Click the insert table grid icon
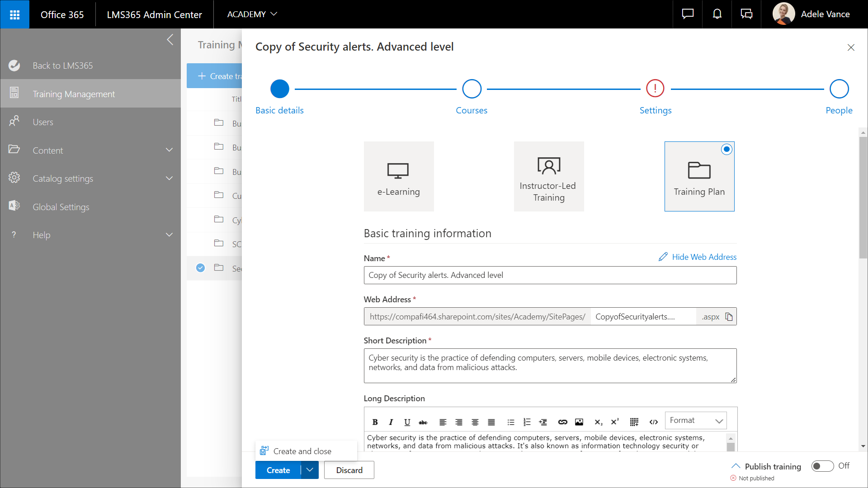This screenshot has width=868, height=488. (634, 422)
